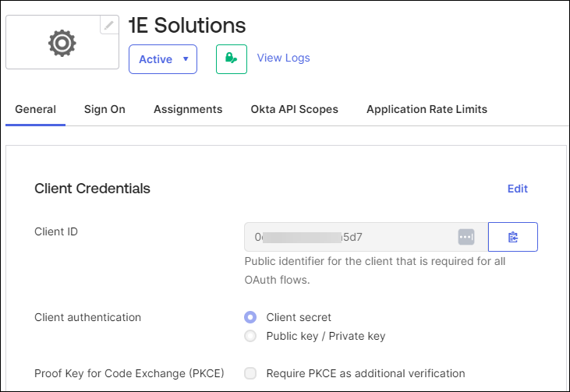Click the Client Credentials section heading
This screenshot has height=392, width=570.
coord(92,189)
